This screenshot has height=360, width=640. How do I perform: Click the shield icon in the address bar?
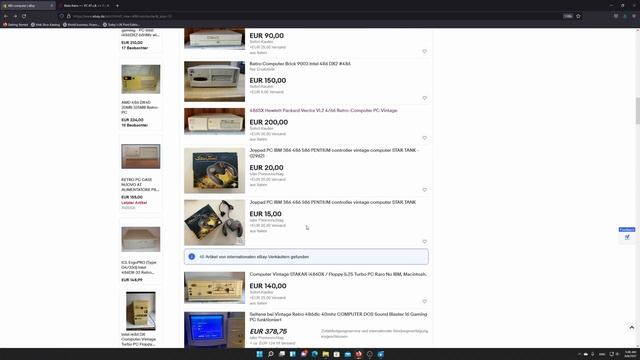[x=62, y=16]
